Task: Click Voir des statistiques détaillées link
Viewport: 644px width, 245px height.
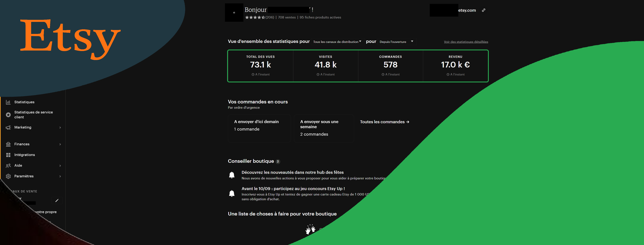Action: pos(466,42)
